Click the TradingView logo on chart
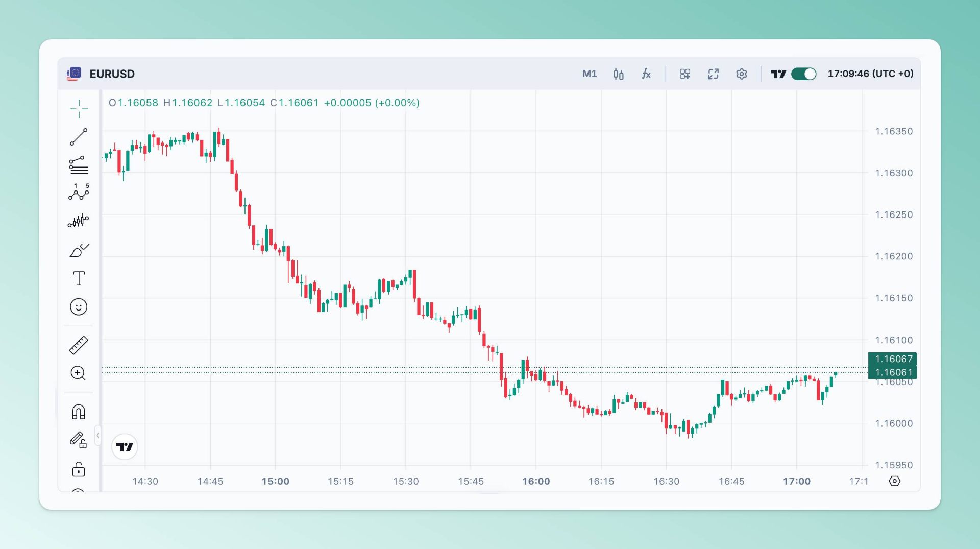The height and width of the screenshot is (549, 980). coord(125,447)
